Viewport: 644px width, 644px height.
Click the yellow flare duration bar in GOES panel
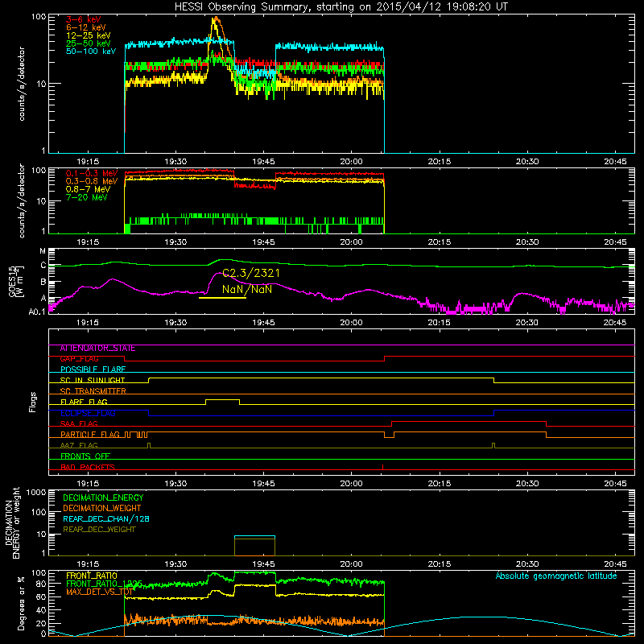tap(222, 297)
